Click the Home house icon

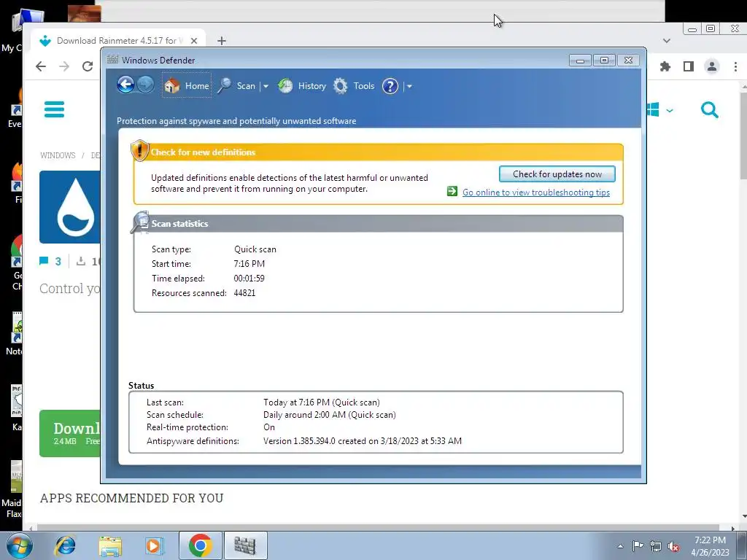click(x=172, y=86)
